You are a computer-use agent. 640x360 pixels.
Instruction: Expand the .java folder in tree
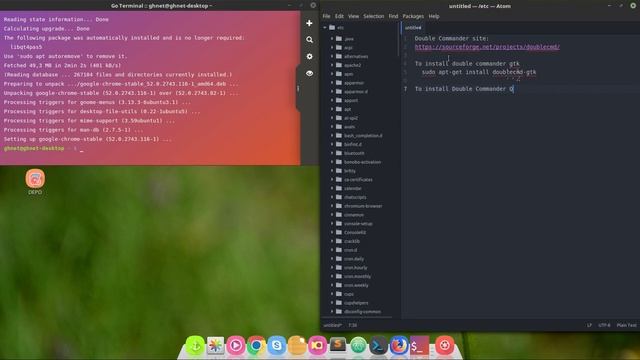(x=332, y=39)
